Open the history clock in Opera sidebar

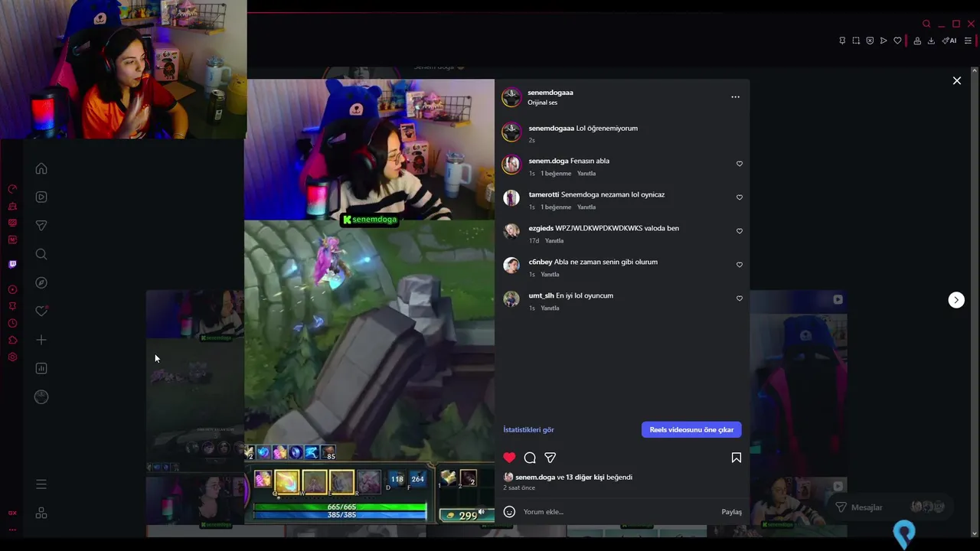pyautogui.click(x=12, y=324)
